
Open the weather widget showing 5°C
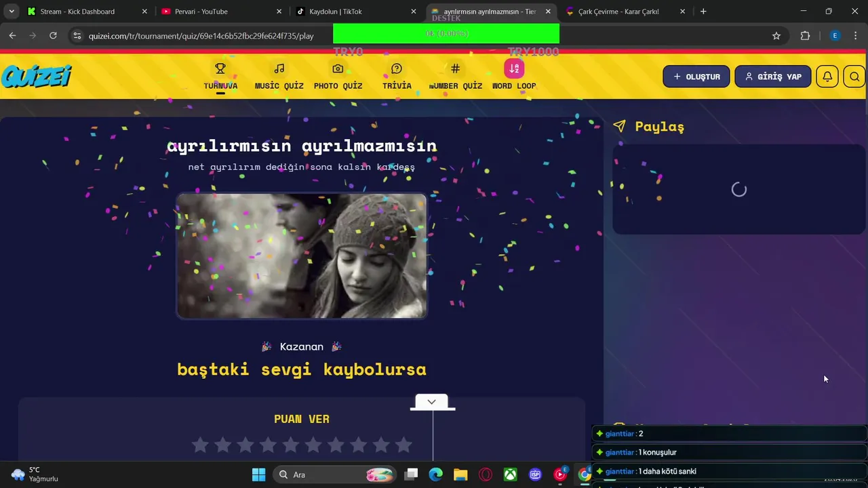point(35,474)
